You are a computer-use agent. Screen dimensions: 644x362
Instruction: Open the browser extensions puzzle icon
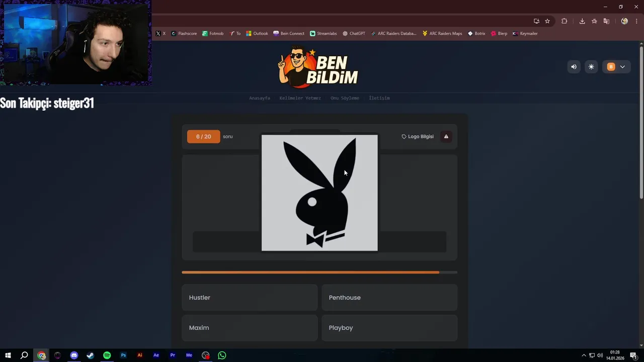pos(564,21)
